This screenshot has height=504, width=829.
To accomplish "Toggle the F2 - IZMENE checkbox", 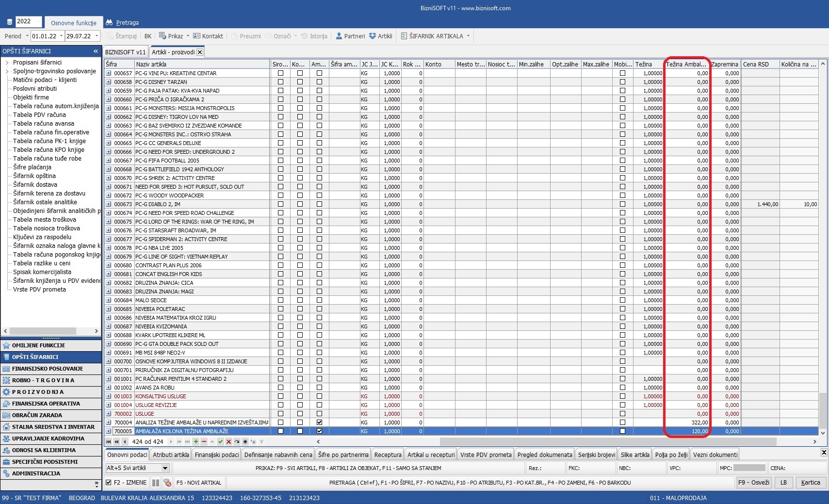I will (x=109, y=483).
